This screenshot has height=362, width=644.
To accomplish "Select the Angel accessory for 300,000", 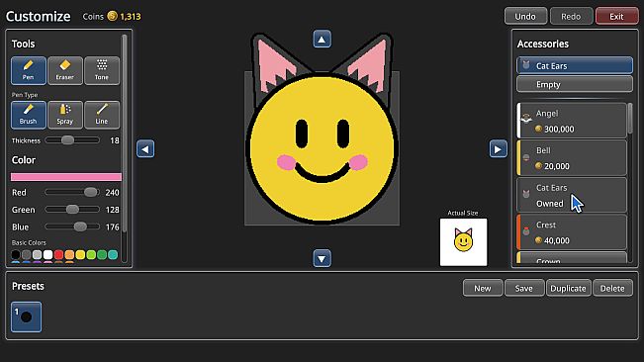I will [572, 121].
